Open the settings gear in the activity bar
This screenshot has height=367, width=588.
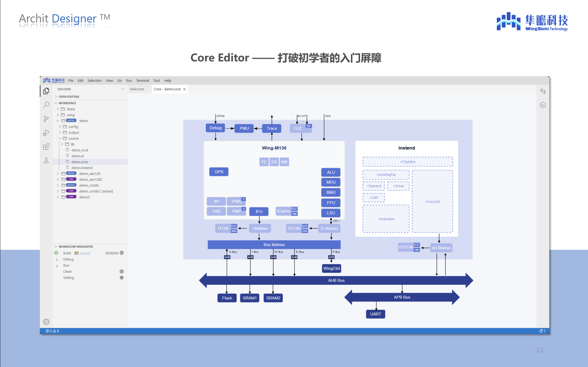[x=46, y=322]
